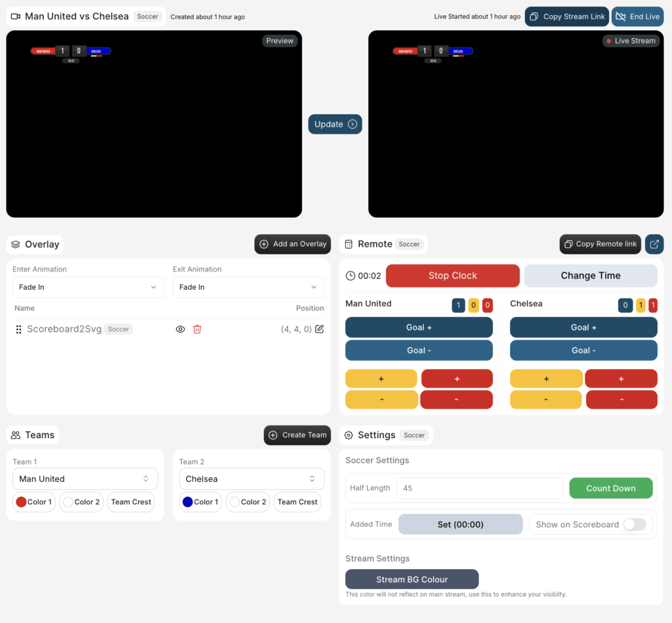Click the Preview label badge
The width and height of the screenshot is (672, 623).
tap(280, 41)
